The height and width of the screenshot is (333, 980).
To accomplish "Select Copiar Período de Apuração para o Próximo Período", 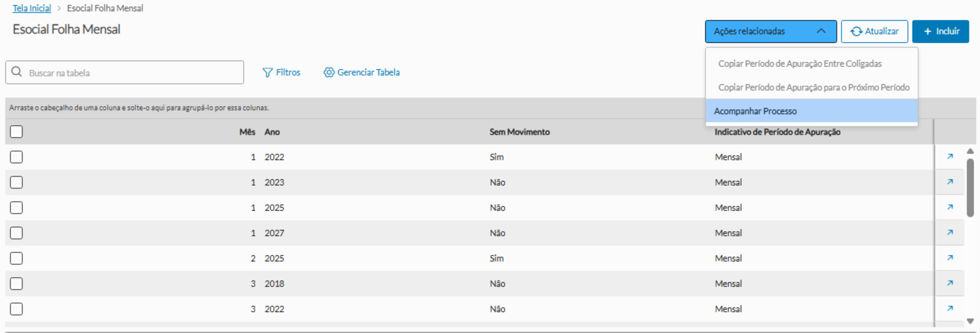I will [x=813, y=88].
